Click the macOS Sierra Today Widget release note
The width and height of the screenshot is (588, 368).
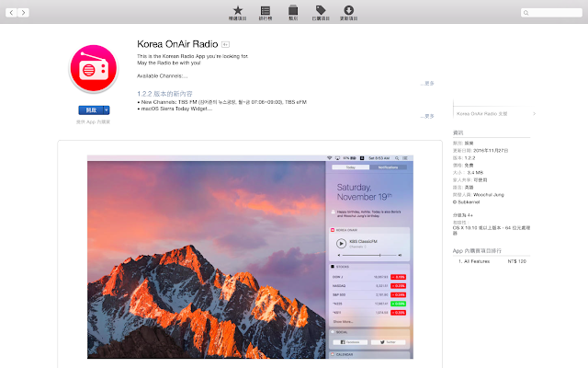click(175, 109)
